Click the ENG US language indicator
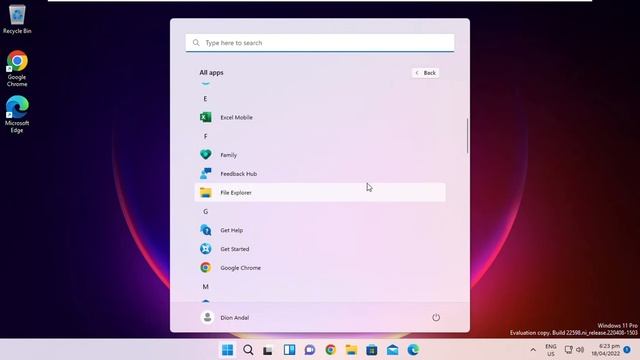 click(x=551, y=350)
